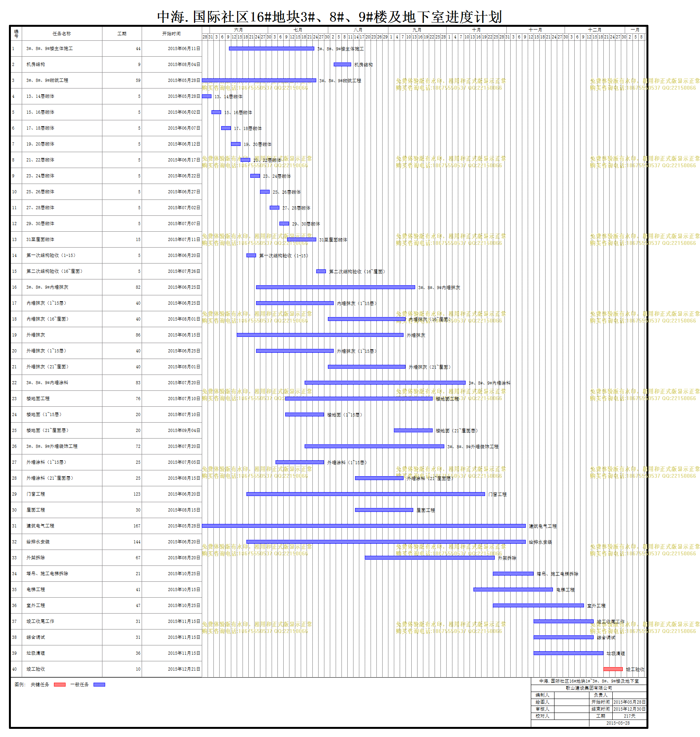Select the Gantt bar for 综合调试

click(x=563, y=637)
